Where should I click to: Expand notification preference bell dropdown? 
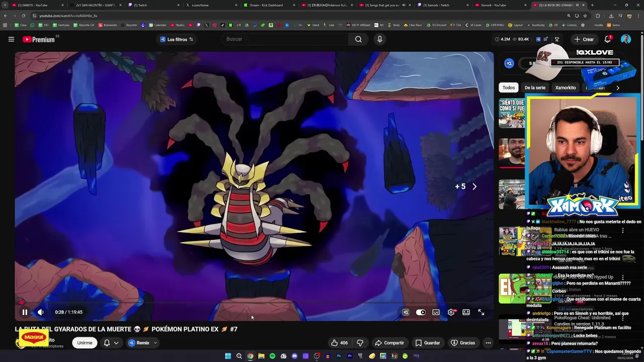coord(111,343)
